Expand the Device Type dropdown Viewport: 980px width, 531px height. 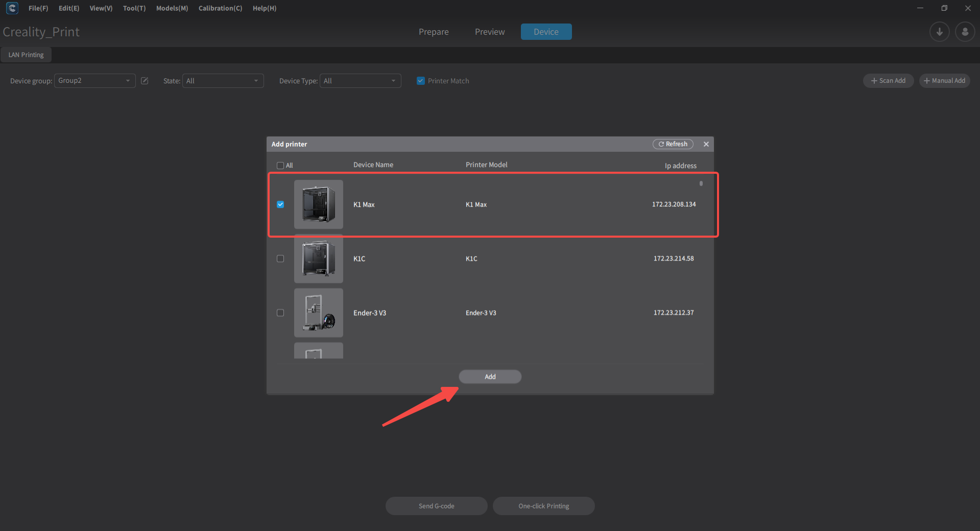point(360,81)
